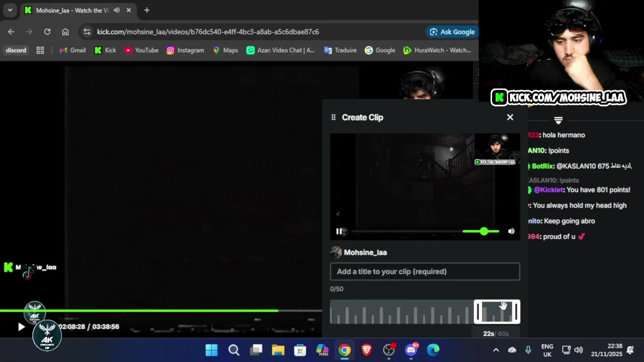Open Discord from the taskbar
This screenshot has height=362, width=644.
tap(411, 349)
